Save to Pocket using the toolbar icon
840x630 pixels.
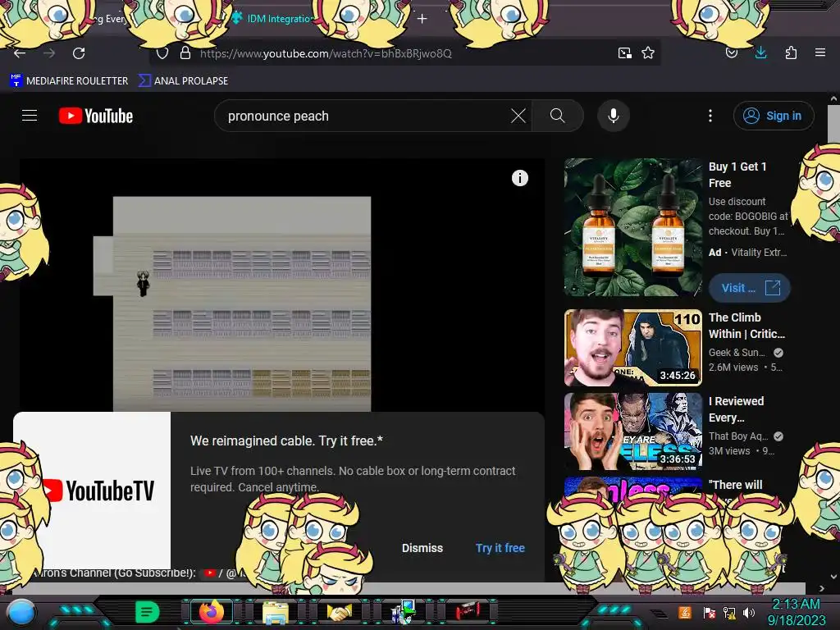tap(732, 53)
